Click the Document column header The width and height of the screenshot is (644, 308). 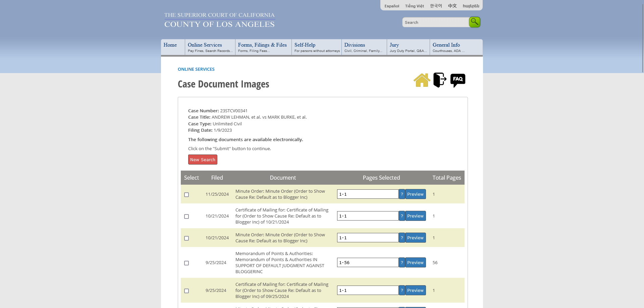[283, 178]
